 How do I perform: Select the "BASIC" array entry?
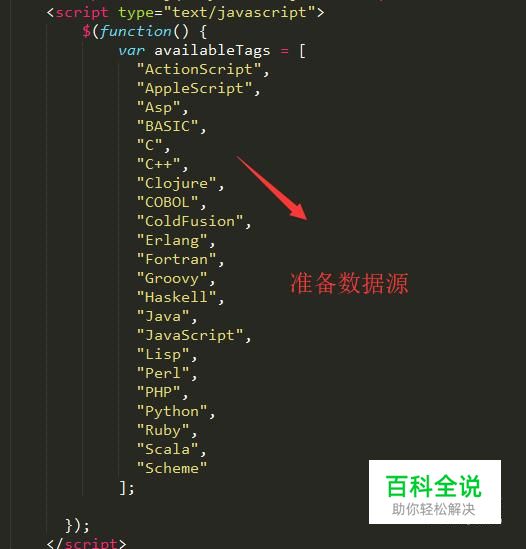tap(167, 126)
